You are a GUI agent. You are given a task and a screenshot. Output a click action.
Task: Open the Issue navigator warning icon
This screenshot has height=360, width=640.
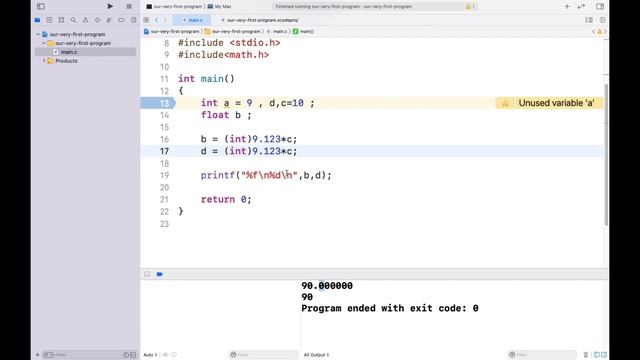coord(85,20)
